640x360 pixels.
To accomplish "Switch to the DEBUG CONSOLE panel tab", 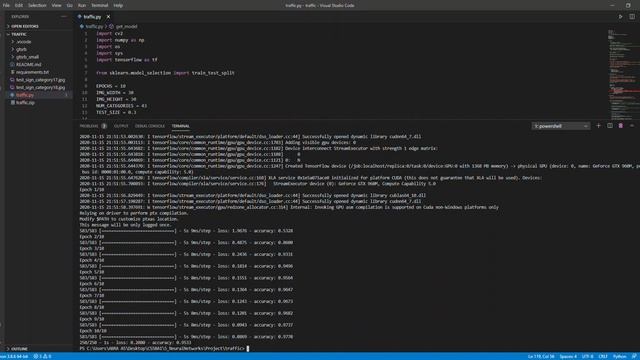I will click(x=150, y=126).
